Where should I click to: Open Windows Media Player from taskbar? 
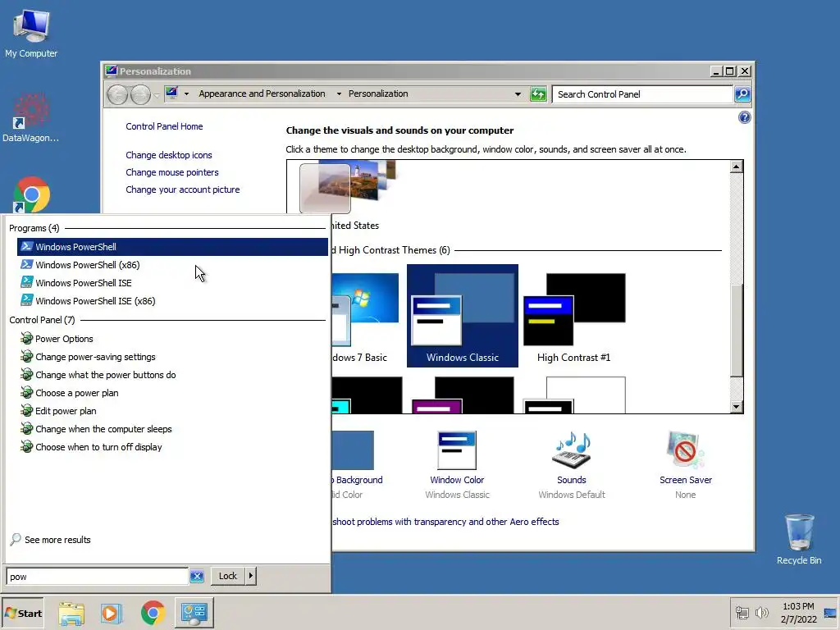[x=112, y=613]
